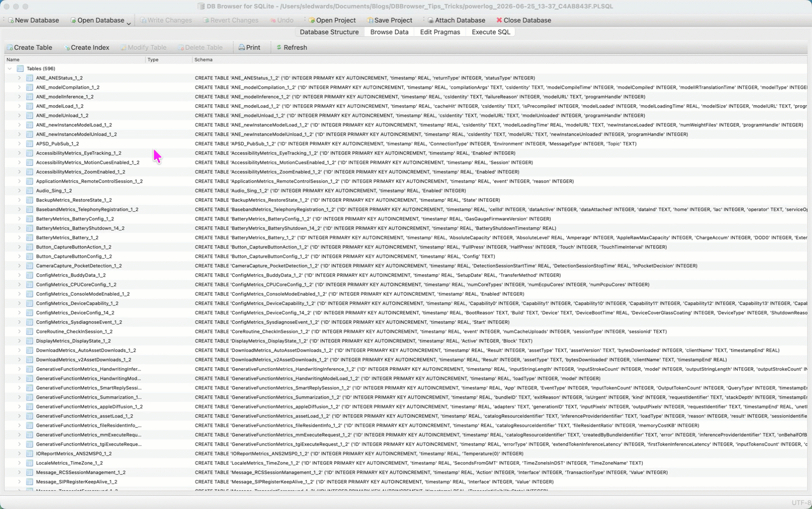This screenshot has height=509, width=812.
Task: Click table icon for ConfigMetrics_DeviceConfig_14_2
Action: pyautogui.click(x=30, y=313)
